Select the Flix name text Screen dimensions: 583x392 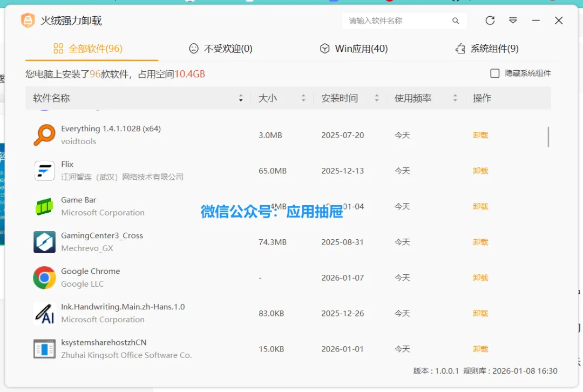coord(67,164)
